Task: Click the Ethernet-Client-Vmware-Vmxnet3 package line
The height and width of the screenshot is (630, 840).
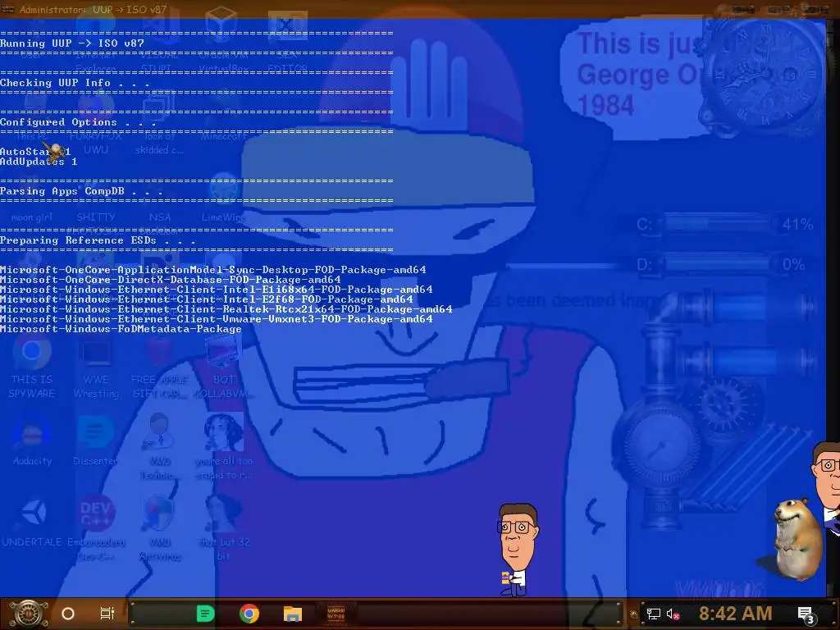Action: pyautogui.click(x=217, y=319)
